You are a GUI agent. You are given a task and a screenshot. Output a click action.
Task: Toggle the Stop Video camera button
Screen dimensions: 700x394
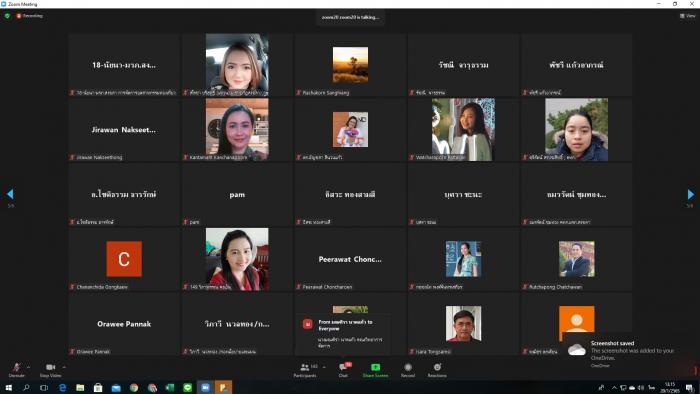tap(50, 369)
